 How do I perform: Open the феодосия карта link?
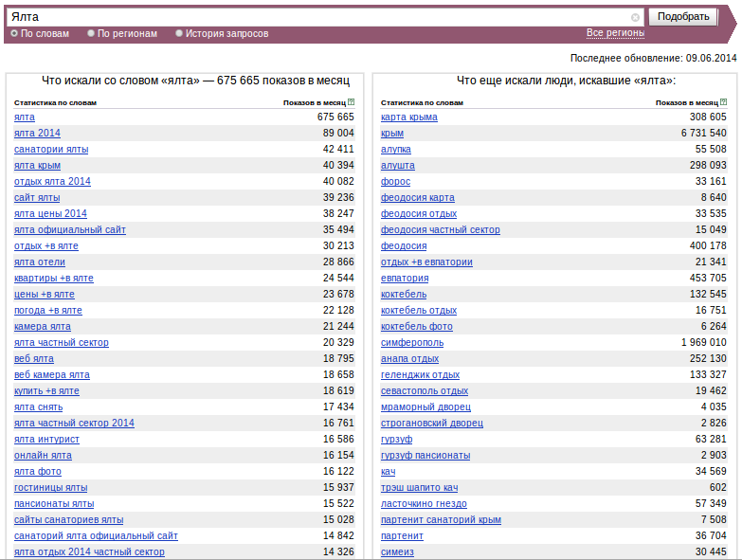tap(418, 197)
